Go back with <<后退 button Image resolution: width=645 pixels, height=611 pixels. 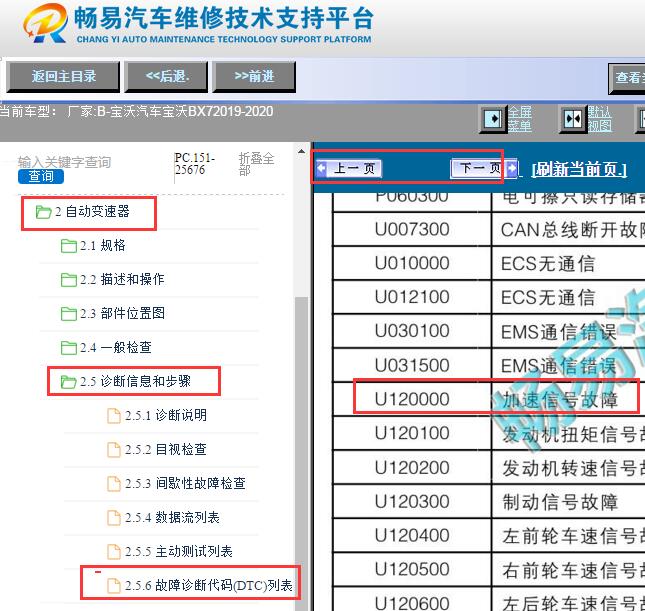coord(167,77)
